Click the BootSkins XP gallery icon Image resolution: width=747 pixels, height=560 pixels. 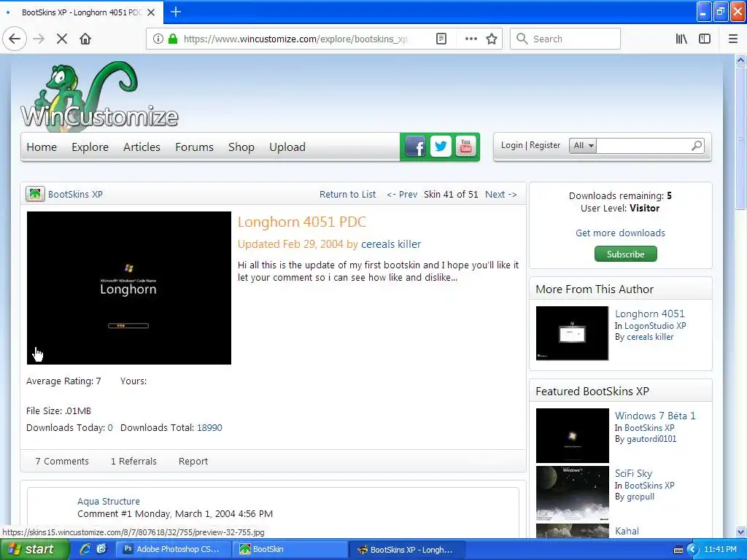[x=35, y=194]
